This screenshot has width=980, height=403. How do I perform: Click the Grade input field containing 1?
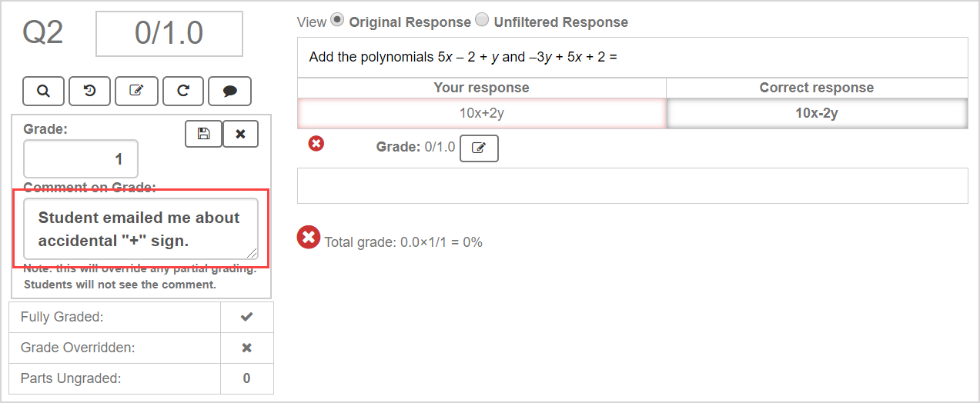pos(81,159)
